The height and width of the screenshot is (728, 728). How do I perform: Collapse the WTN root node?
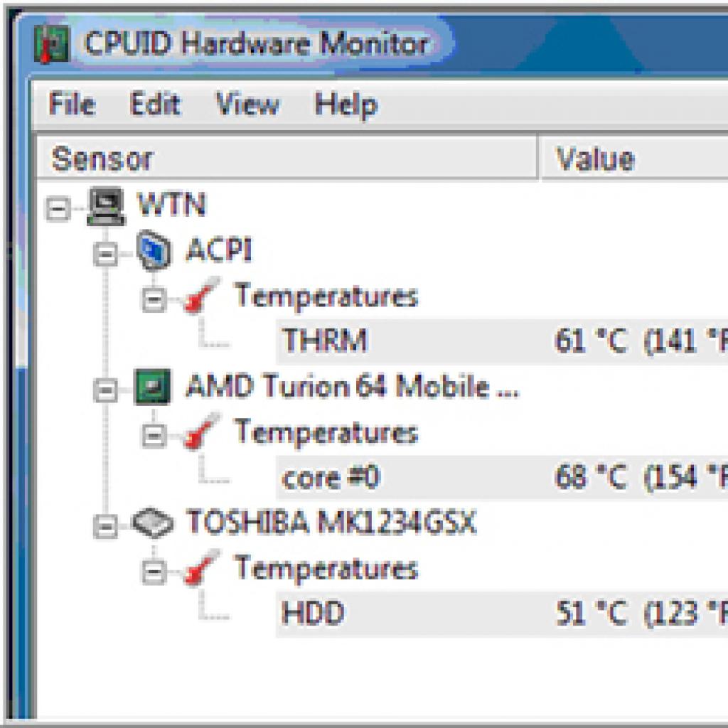point(58,208)
